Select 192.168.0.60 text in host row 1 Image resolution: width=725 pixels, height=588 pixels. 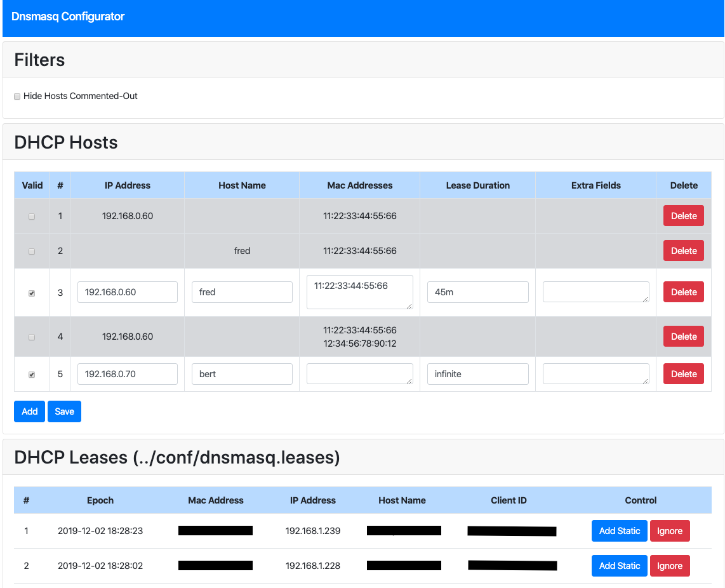(128, 216)
